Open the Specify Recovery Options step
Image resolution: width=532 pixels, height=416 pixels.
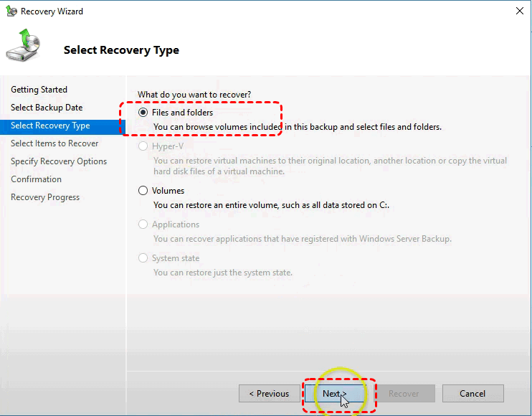(59, 161)
